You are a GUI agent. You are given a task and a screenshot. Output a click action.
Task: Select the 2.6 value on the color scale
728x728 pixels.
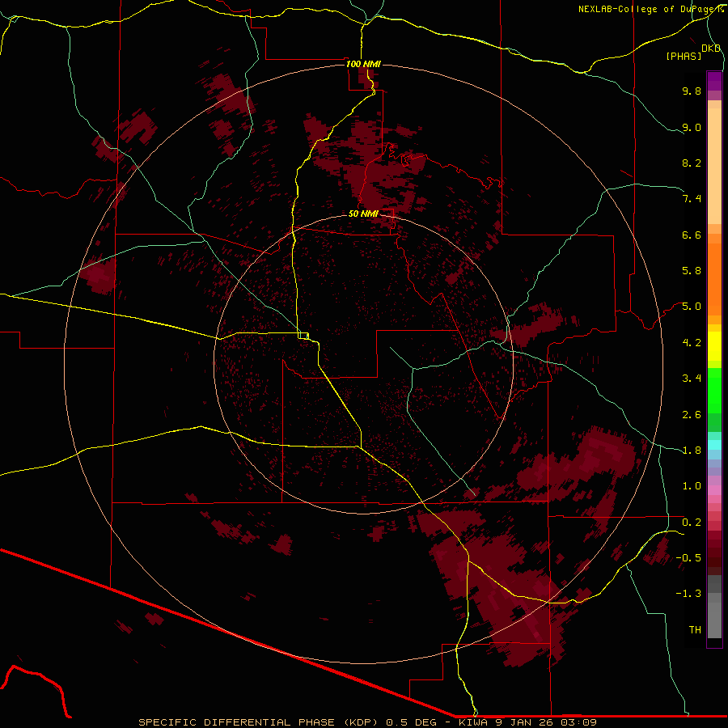click(692, 415)
